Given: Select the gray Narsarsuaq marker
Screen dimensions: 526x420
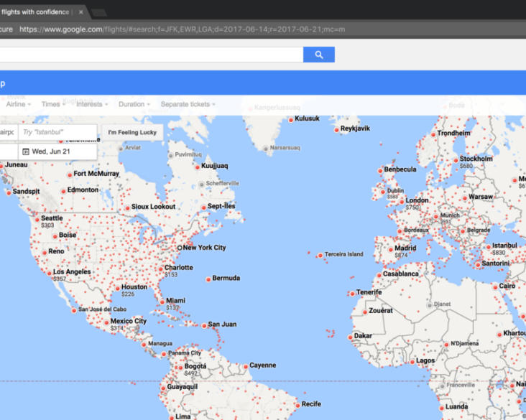Looking at the screenshot, I should pyautogui.click(x=266, y=149).
